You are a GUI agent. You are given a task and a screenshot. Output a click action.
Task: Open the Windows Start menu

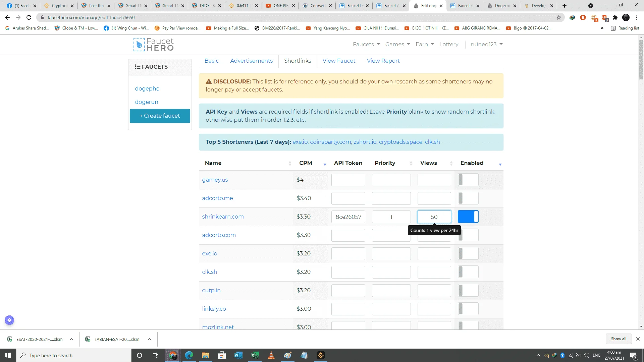point(8,355)
